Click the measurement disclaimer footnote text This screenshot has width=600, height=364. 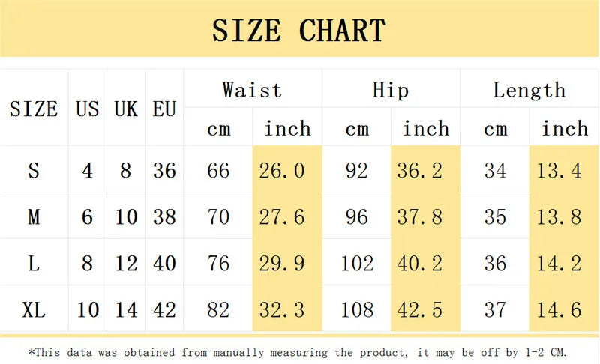coord(297,352)
